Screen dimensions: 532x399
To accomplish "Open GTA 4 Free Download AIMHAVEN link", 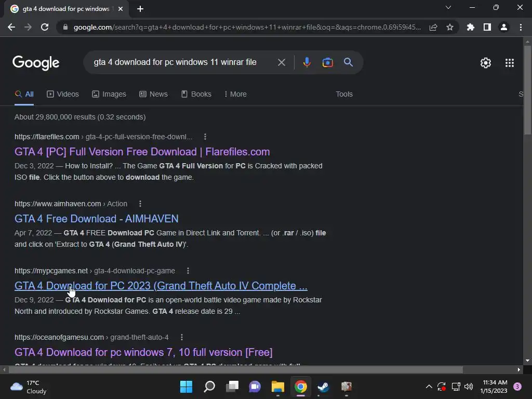I will click(96, 219).
